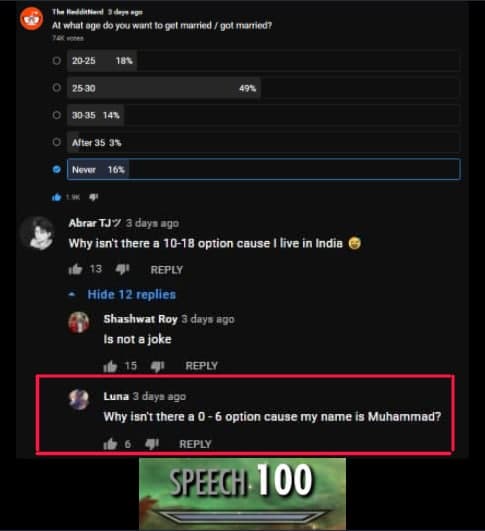Reply to Shashwat Roy's comment
Screen dimensions: 485x531
tap(202, 366)
